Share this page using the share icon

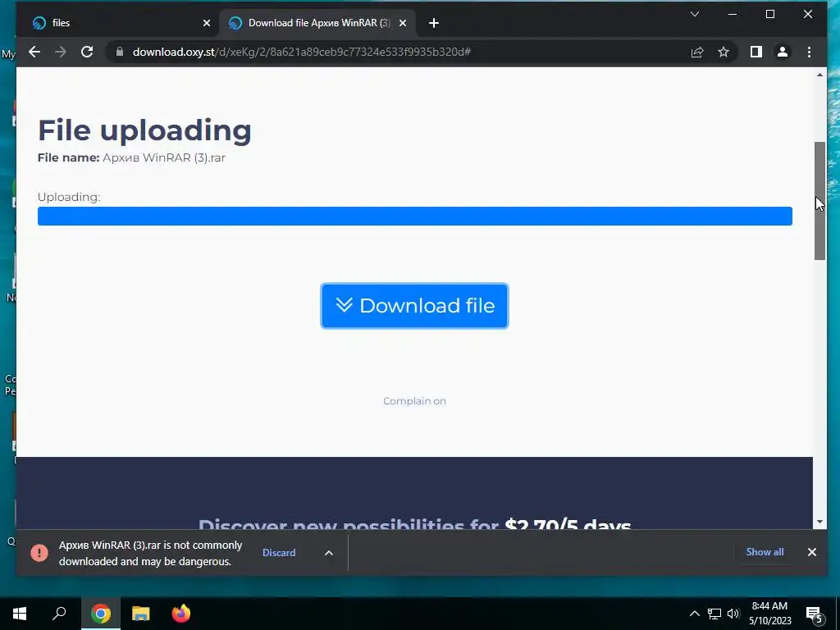tap(697, 52)
